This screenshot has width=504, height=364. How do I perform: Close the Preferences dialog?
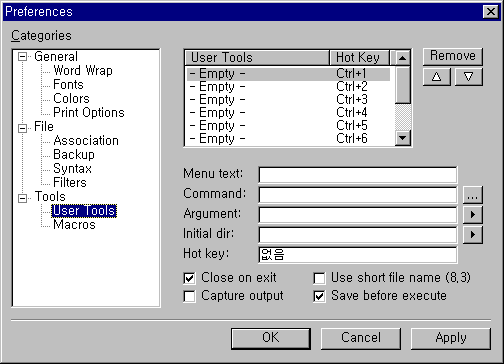pos(491,12)
